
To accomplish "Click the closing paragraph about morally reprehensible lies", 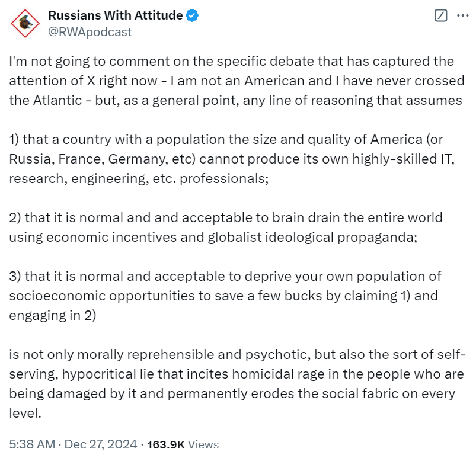I will 234,384.
